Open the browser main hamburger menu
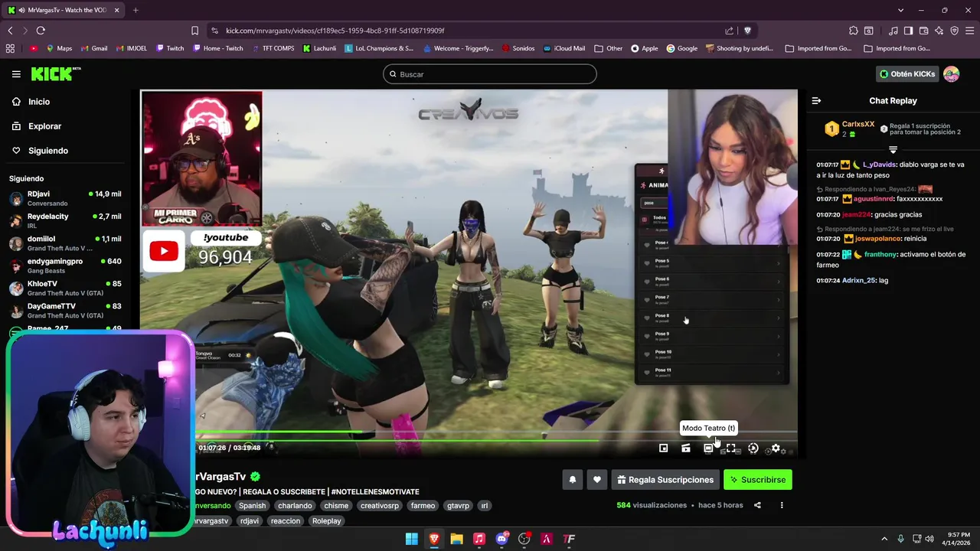 [x=969, y=31]
